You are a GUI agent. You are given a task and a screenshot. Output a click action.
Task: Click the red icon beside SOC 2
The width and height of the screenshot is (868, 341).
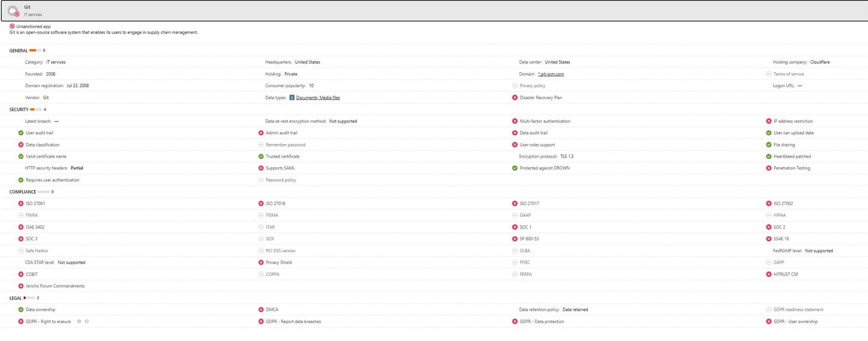[x=769, y=227]
